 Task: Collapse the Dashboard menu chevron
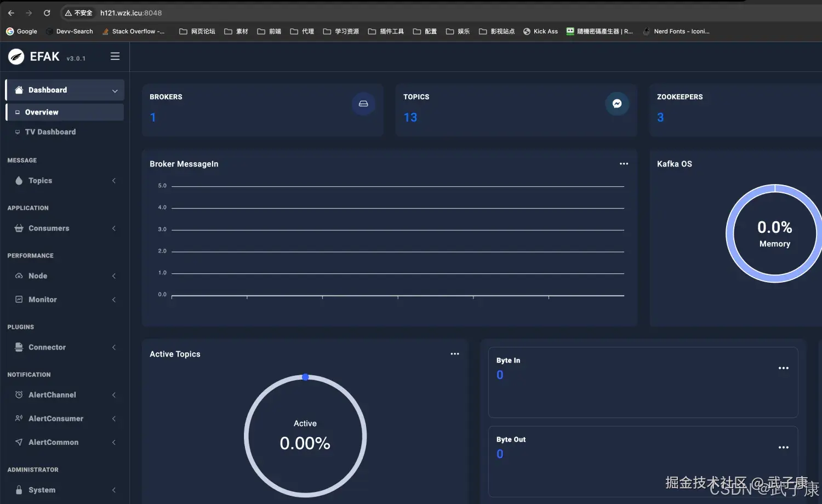point(115,91)
